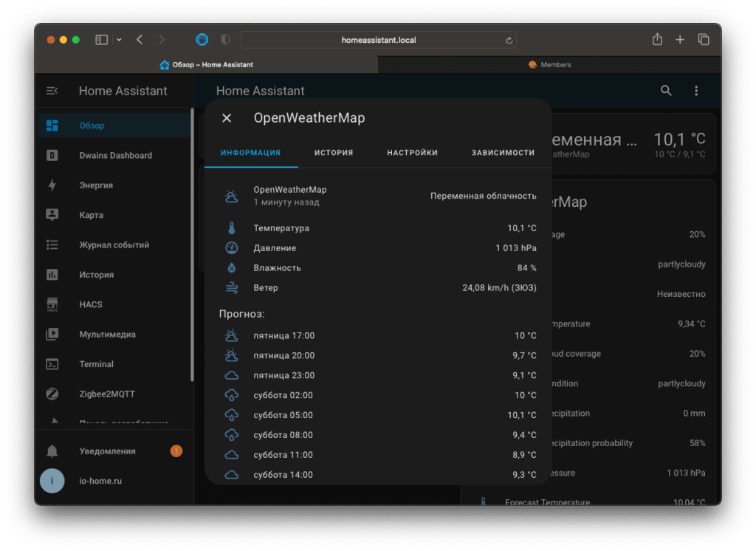756x551 pixels.
Task: Open the Энергия energy panel
Action: pyautogui.click(x=114, y=185)
